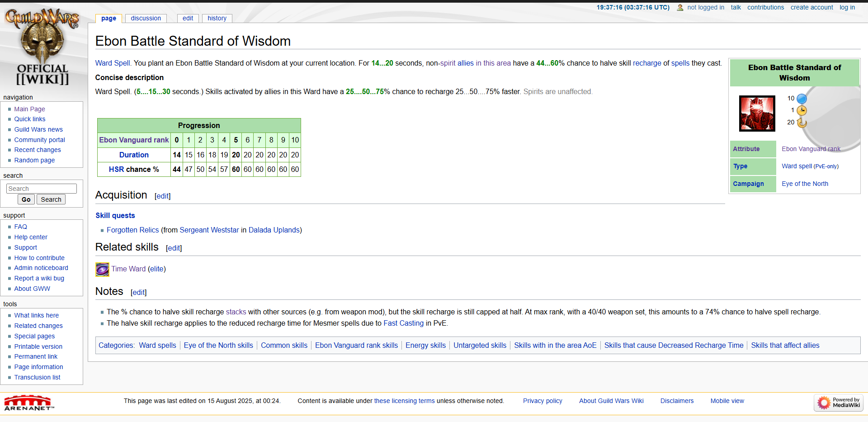The height and width of the screenshot is (422, 868).
Task: Click the ArenaNet footer logo
Action: 29,403
